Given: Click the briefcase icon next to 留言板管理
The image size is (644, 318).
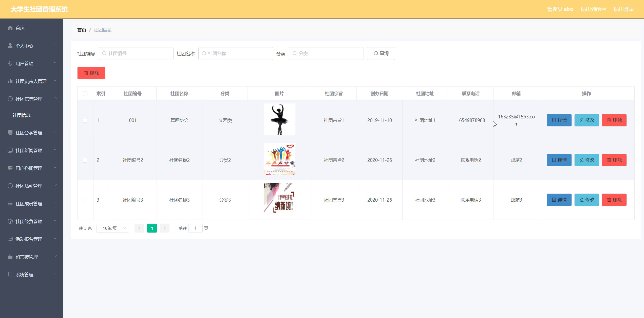Looking at the screenshot, I should pyautogui.click(x=10, y=257).
